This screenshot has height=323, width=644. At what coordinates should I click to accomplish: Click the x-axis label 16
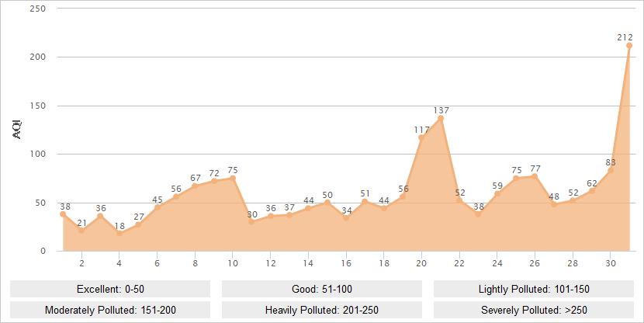pyautogui.click(x=346, y=263)
